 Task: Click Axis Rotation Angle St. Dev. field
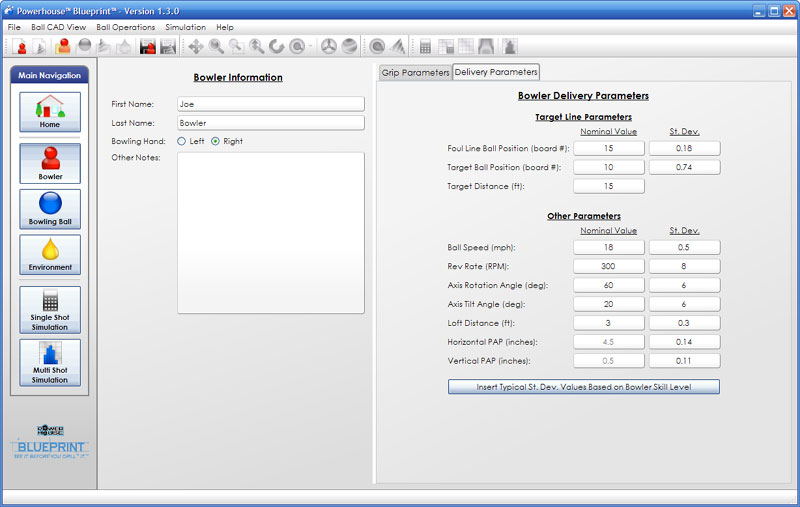click(685, 285)
